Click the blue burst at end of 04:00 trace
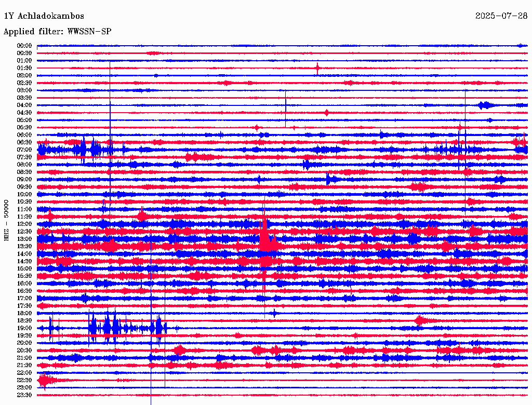The height and width of the screenshot is (405, 532). pyautogui.click(x=485, y=105)
